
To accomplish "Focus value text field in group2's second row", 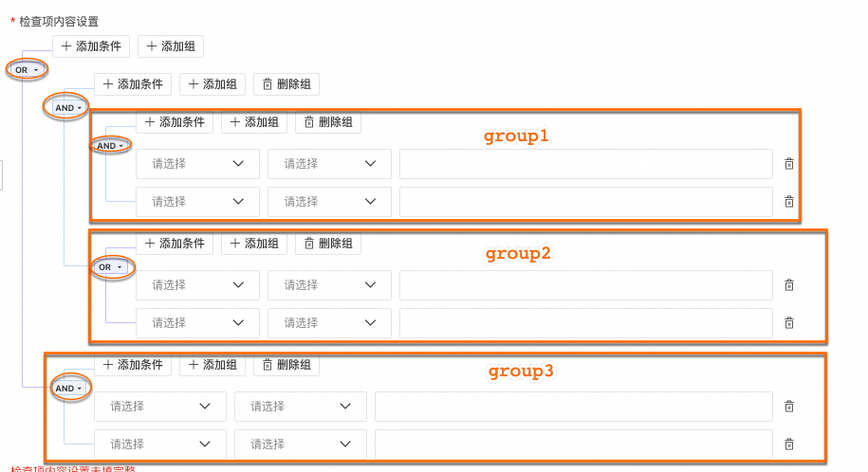I will point(586,323).
